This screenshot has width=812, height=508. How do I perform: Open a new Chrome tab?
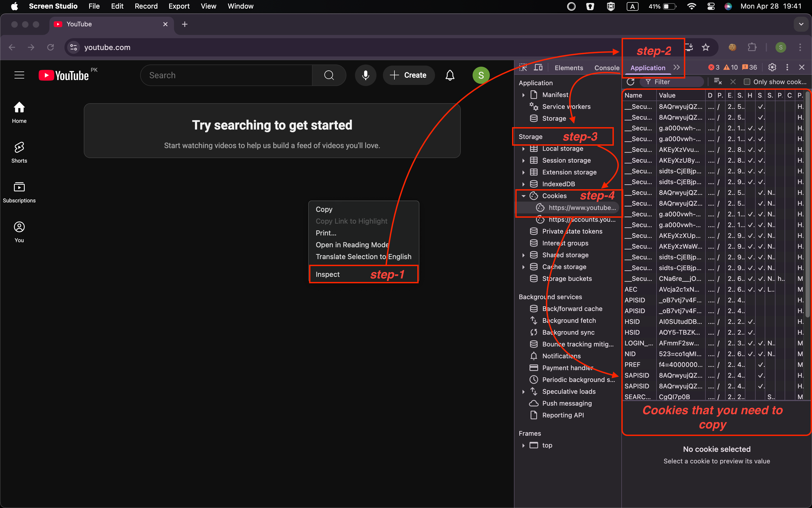tap(184, 24)
